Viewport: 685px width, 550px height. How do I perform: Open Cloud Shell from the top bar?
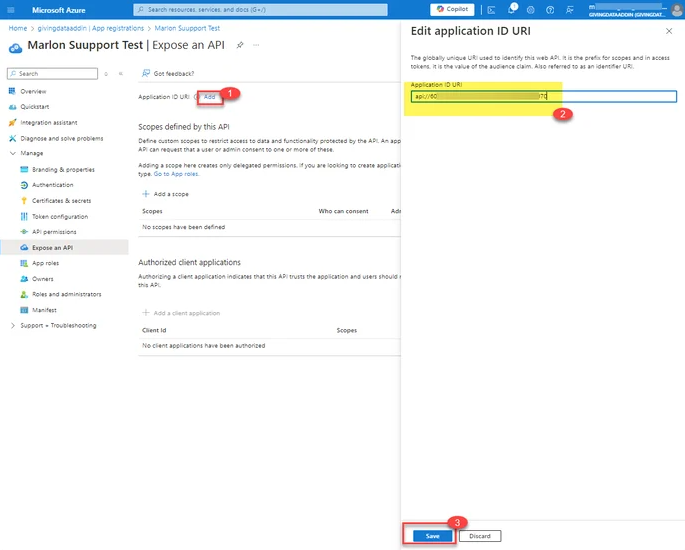point(491,10)
